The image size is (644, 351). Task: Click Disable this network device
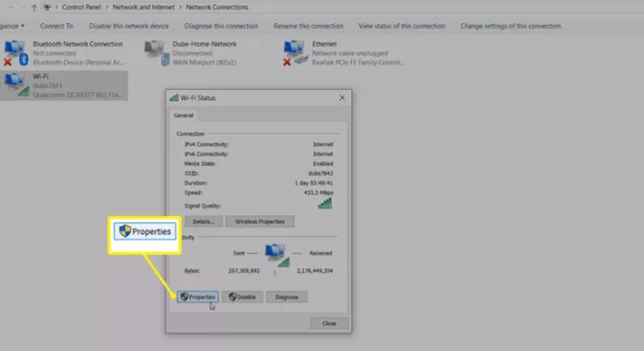coord(129,26)
